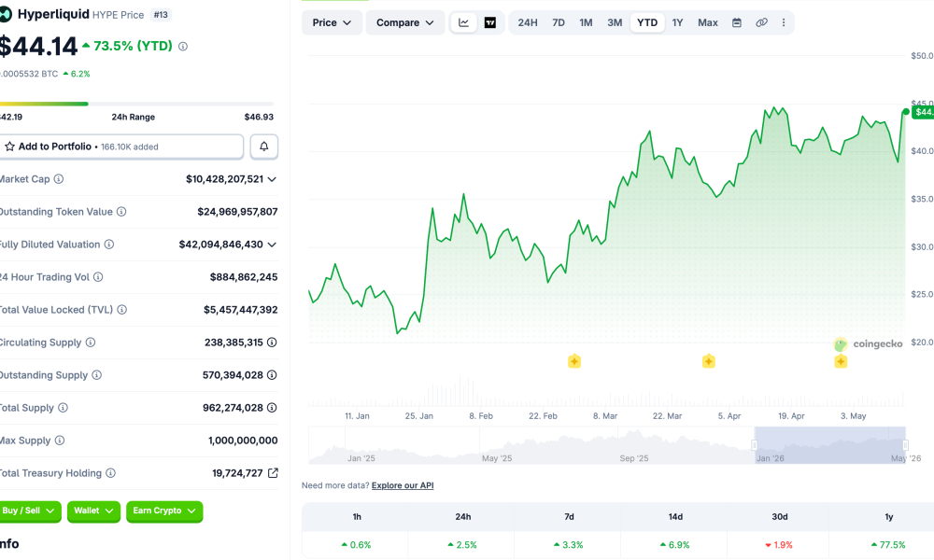Image resolution: width=934 pixels, height=560 pixels.
Task: Click the #13 rank badge
Action: point(161,15)
